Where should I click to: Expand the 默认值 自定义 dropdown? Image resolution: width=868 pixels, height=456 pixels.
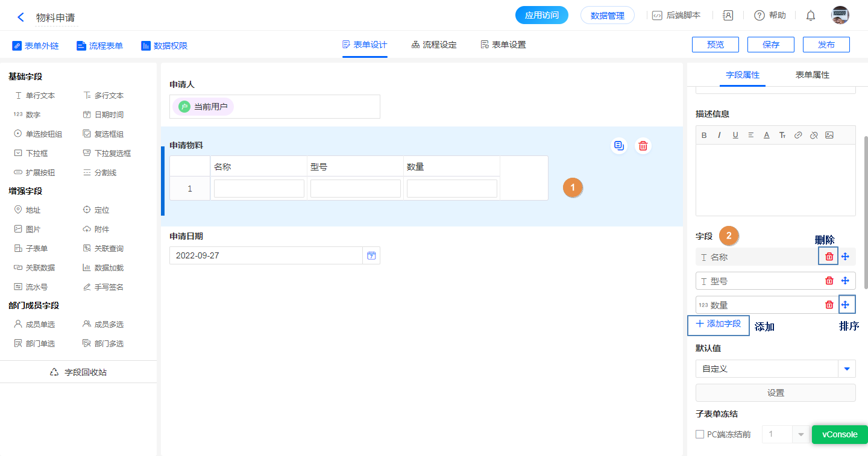click(846, 369)
